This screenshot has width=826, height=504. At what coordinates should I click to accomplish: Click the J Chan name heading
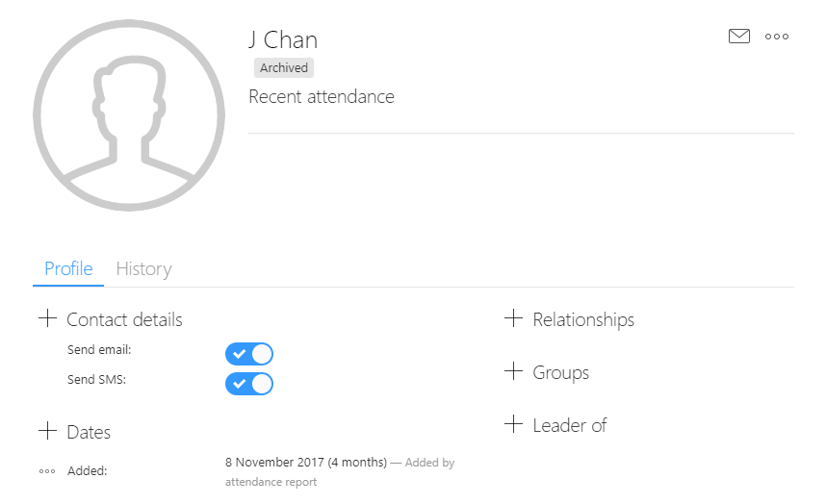tap(283, 40)
